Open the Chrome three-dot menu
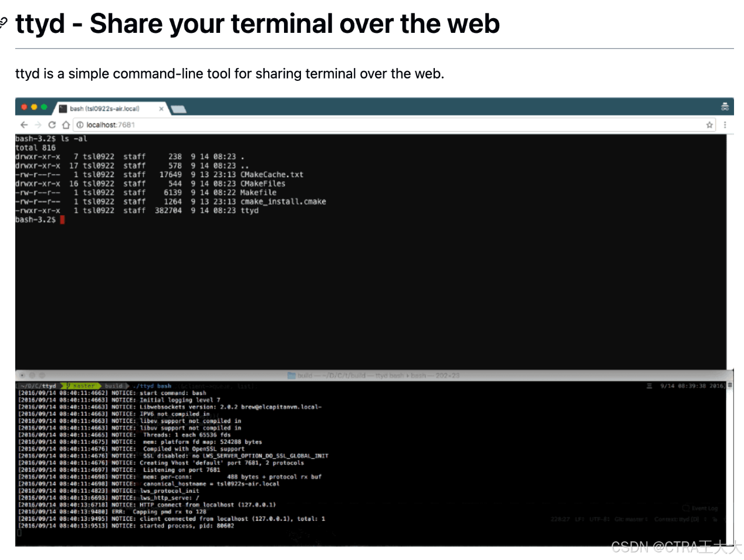Screen dimensions: 744x560 725,125
